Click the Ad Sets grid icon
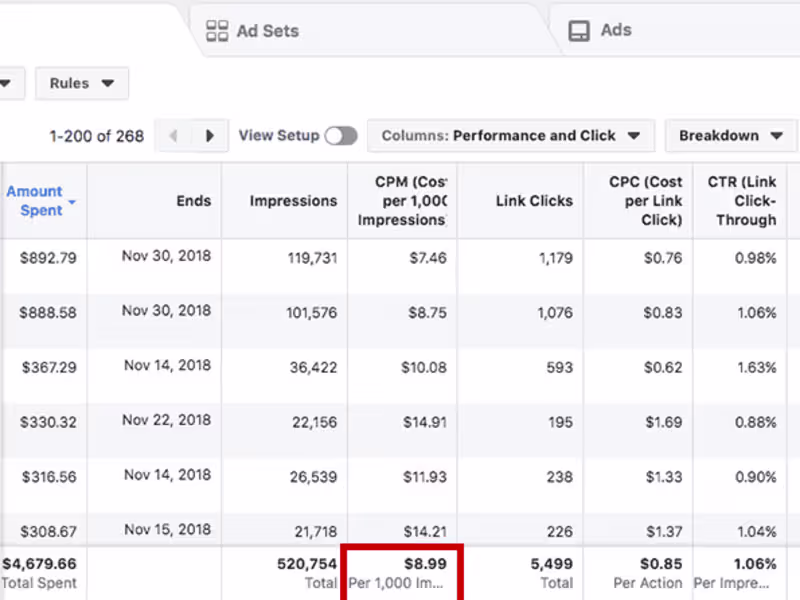 click(217, 31)
